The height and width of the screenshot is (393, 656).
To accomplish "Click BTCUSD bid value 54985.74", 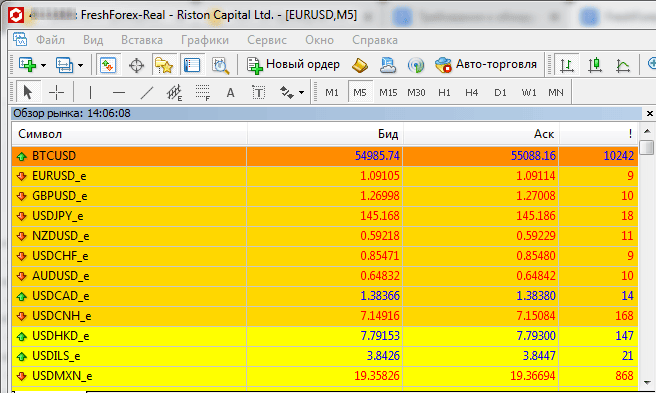I will pyautogui.click(x=377, y=156).
